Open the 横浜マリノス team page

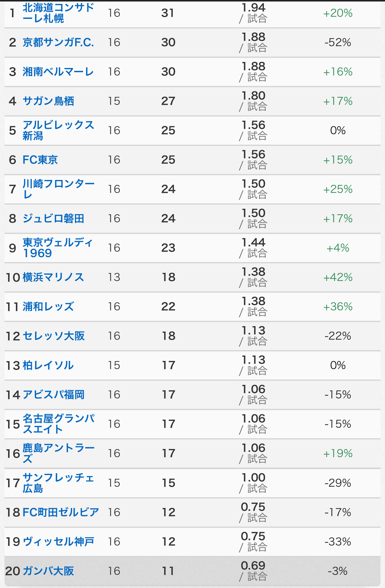[53, 277]
